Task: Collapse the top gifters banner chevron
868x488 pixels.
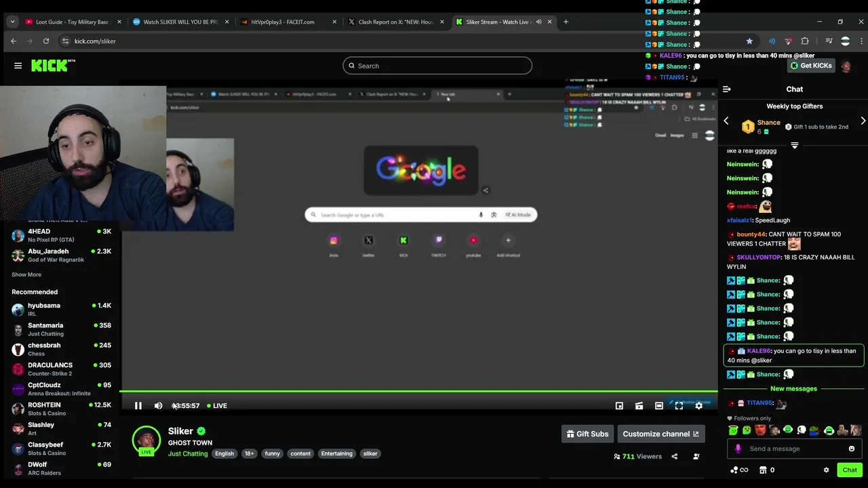Action: coord(795,145)
